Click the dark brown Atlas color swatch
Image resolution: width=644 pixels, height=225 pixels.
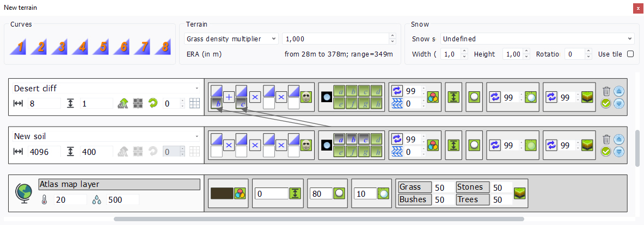[222, 193]
